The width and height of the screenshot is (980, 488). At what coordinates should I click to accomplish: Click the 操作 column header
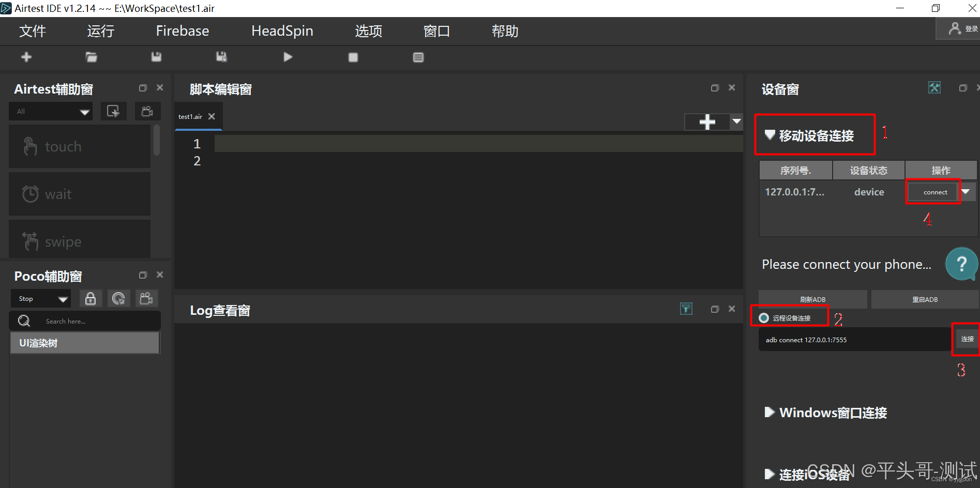pyautogui.click(x=941, y=170)
